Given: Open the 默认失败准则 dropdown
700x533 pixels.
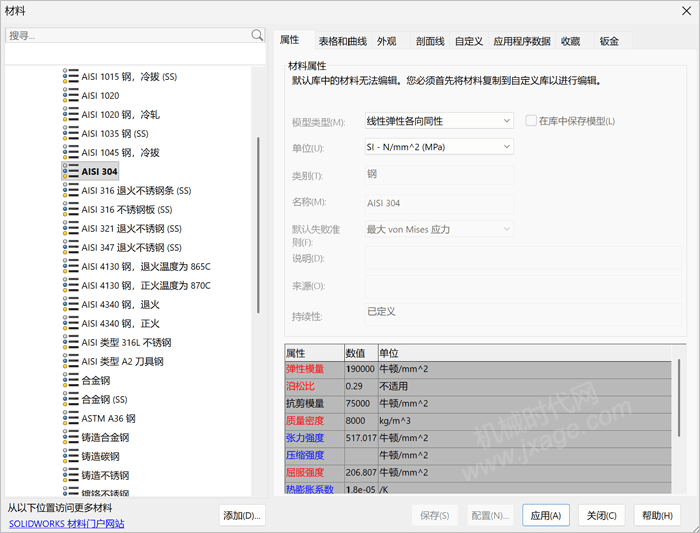Looking at the screenshot, I should coord(439,229).
